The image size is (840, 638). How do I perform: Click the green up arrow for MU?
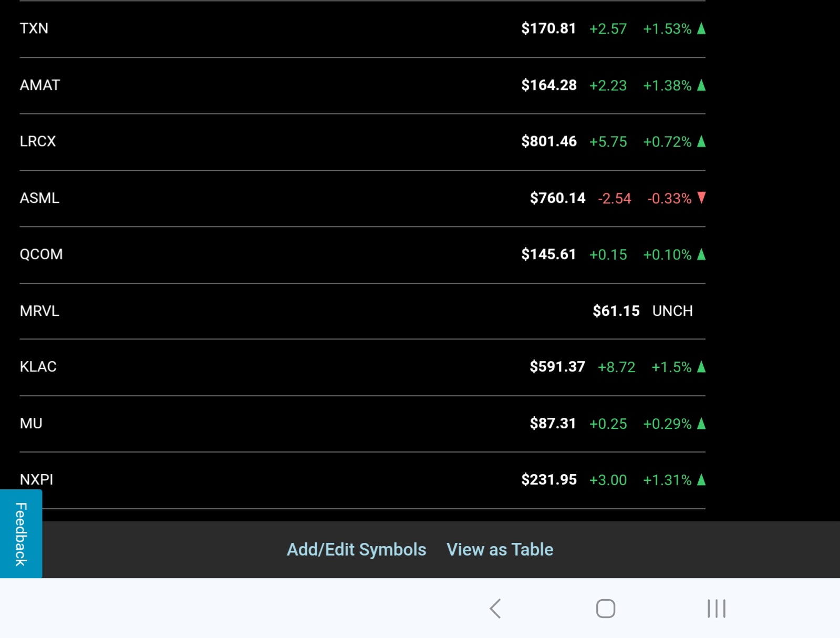701,424
